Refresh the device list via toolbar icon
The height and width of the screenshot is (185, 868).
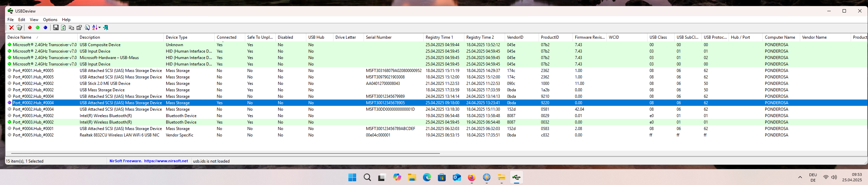pos(63,28)
